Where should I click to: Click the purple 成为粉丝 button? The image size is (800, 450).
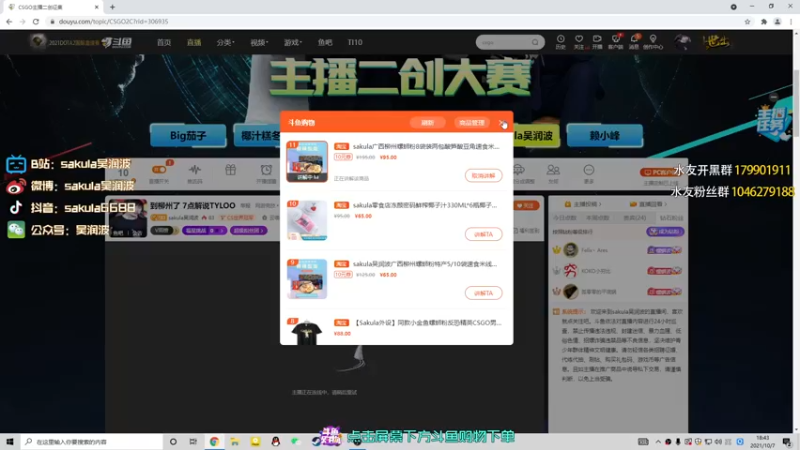(x=665, y=232)
